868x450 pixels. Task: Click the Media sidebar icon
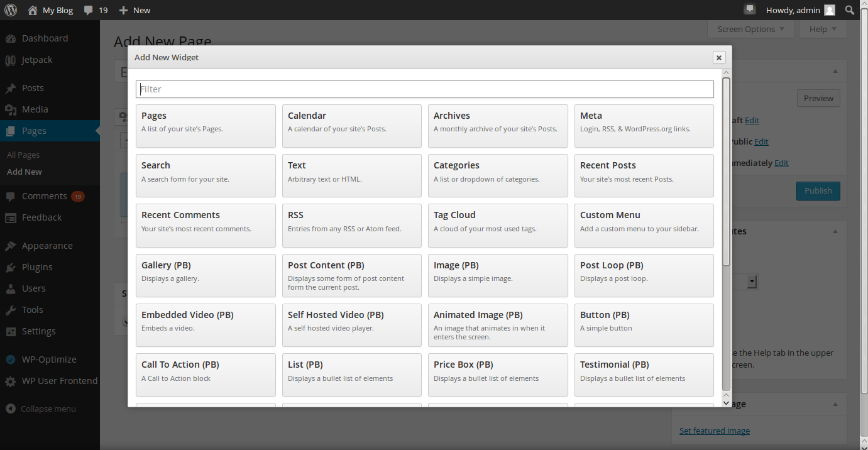pos(11,109)
